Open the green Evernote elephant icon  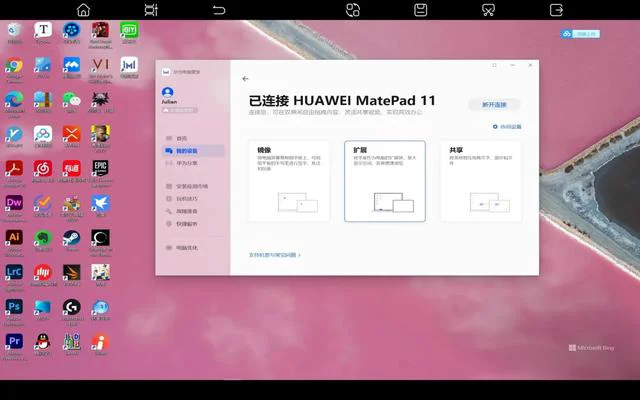tap(43, 241)
